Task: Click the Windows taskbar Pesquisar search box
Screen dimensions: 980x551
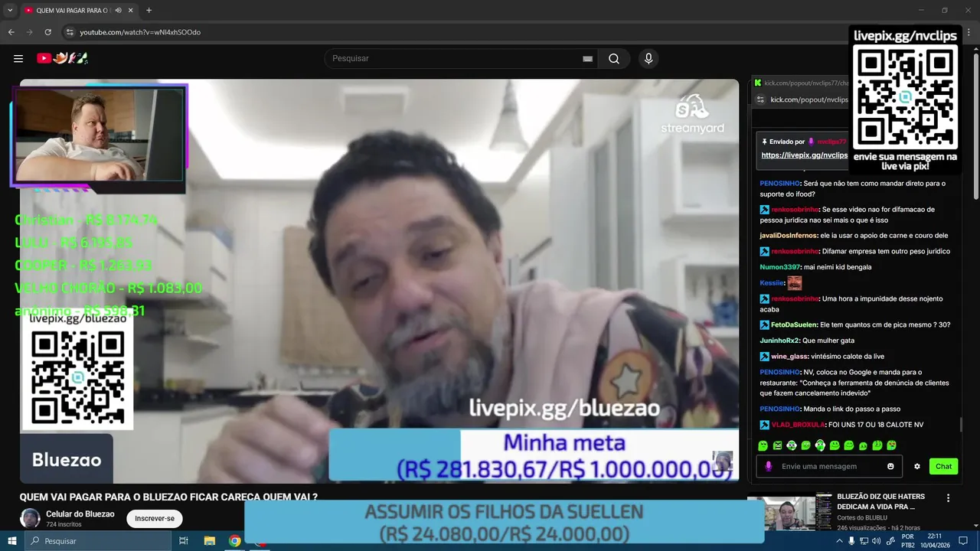Action: coord(98,541)
